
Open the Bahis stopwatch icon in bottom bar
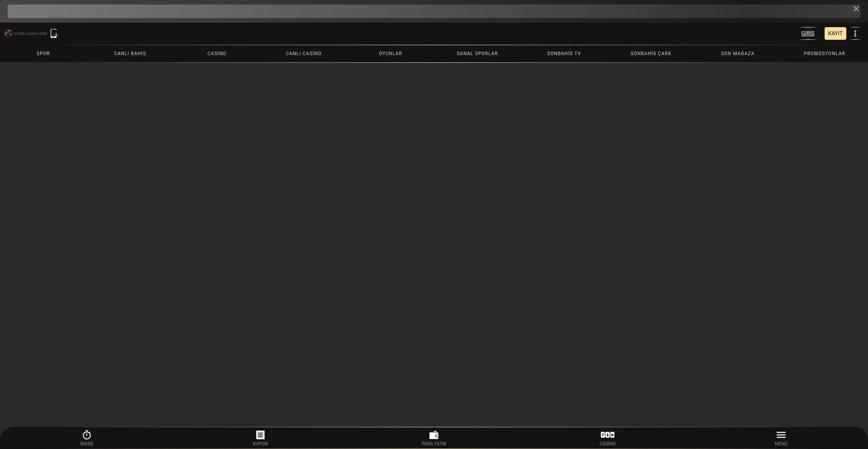coord(87,435)
